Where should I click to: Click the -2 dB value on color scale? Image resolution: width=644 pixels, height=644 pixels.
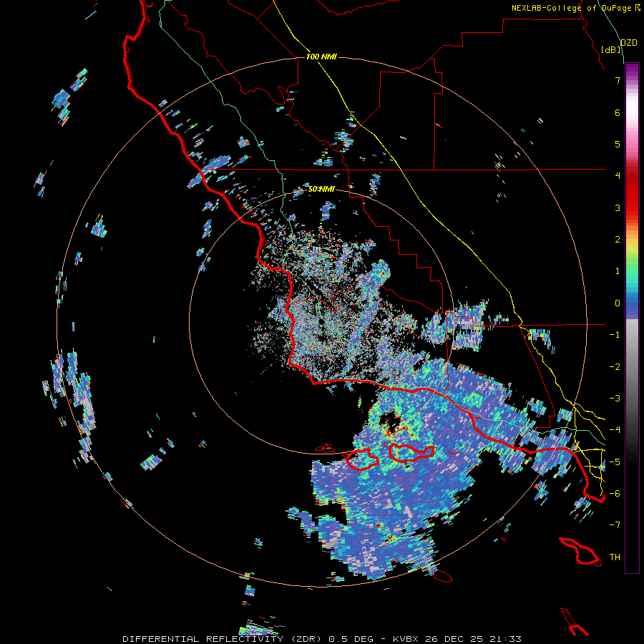[x=615, y=367]
